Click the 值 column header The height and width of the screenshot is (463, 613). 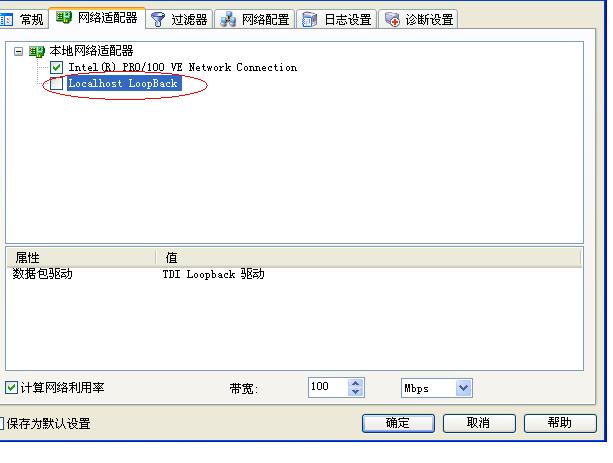tap(368, 257)
